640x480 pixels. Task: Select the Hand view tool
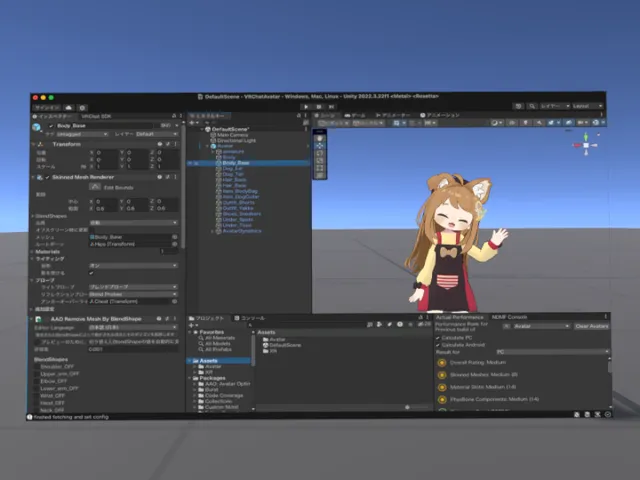tap(320, 138)
